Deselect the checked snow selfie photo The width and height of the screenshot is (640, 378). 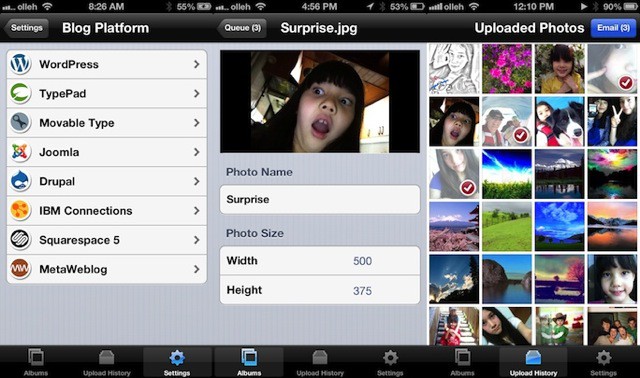pos(507,122)
